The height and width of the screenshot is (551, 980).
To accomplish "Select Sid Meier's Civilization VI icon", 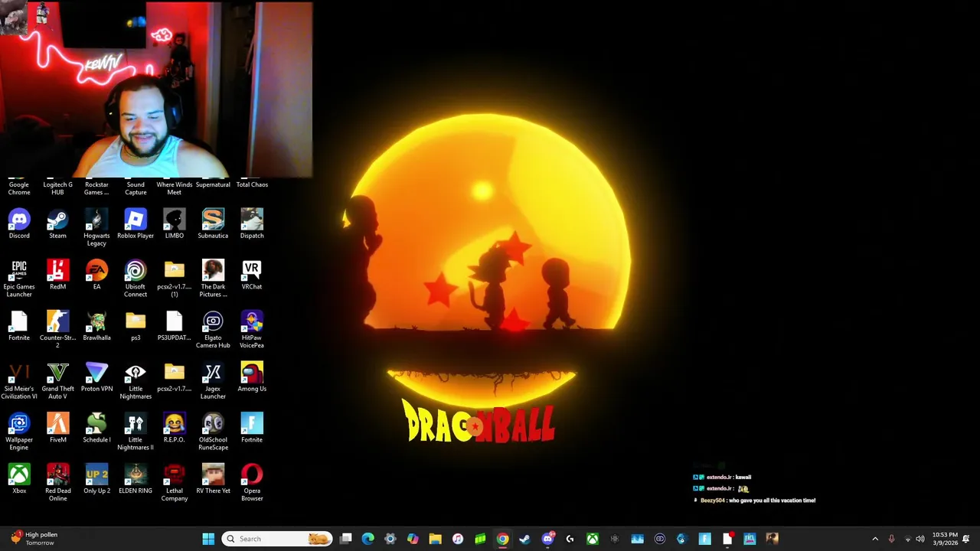I will coord(19,381).
